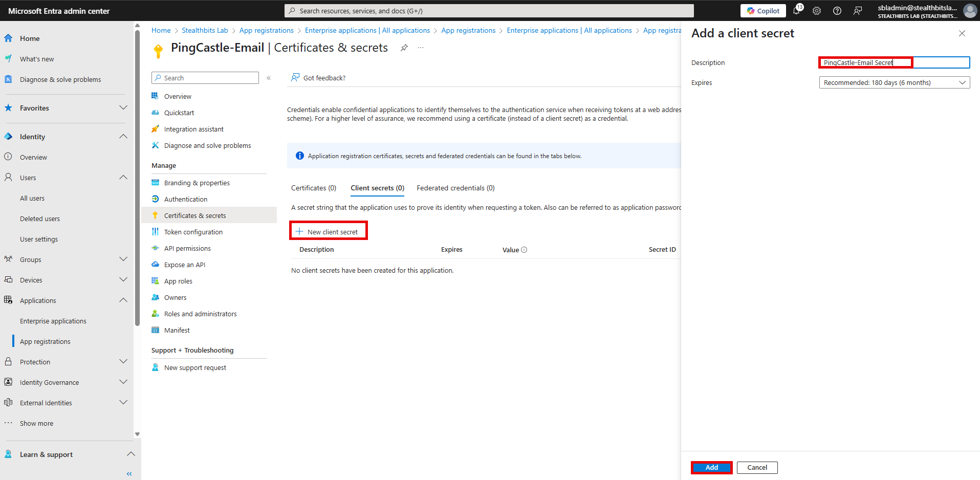Open settings gear in top bar

coord(817,11)
